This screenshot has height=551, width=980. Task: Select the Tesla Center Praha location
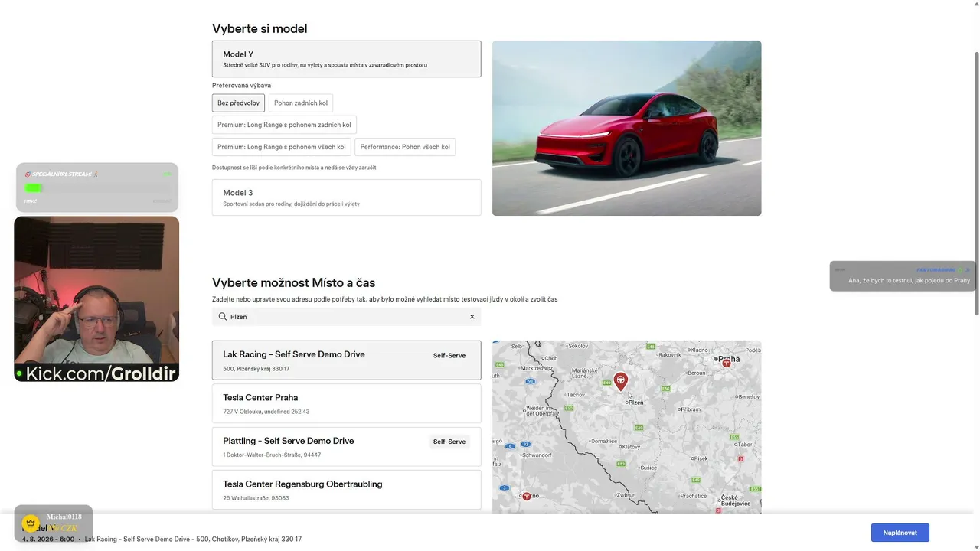click(x=347, y=403)
